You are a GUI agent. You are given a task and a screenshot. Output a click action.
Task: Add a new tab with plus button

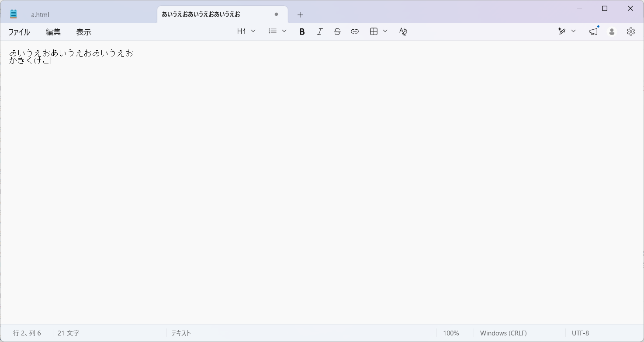(x=300, y=15)
